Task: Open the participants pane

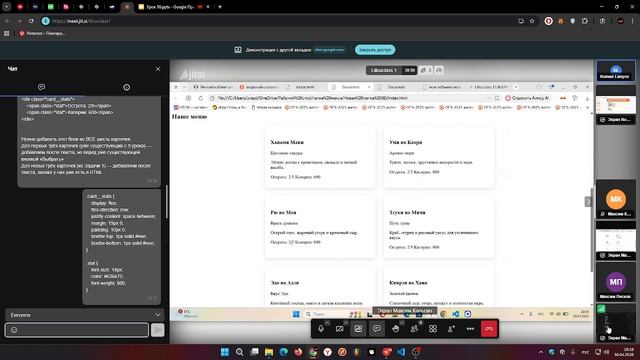Action: pos(414,329)
